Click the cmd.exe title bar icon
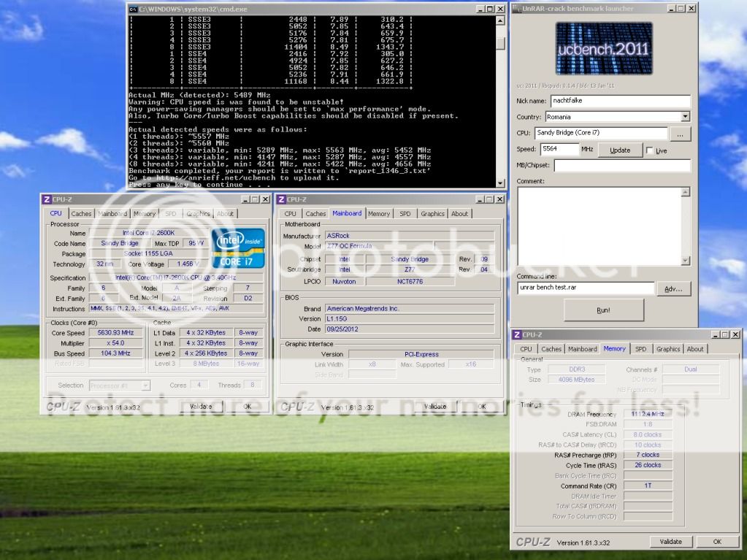Image resolution: width=747 pixels, height=560 pixels. (133, 9)
